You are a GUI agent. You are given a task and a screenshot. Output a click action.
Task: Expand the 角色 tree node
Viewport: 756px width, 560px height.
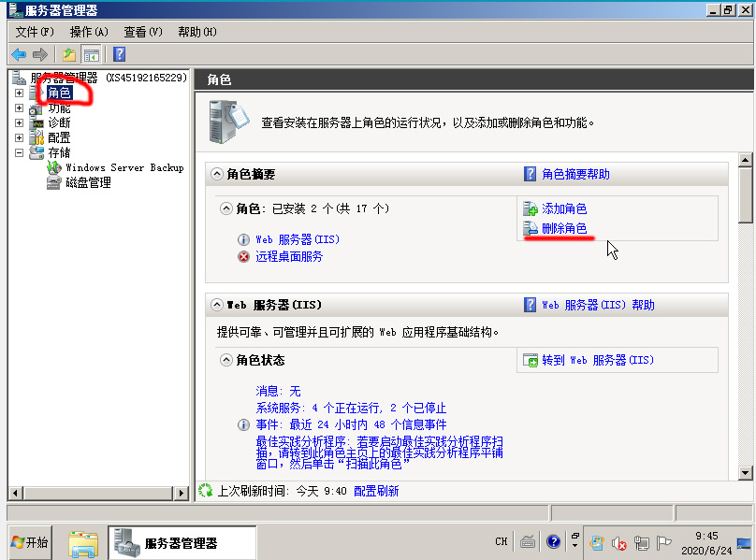click(20, 93)
